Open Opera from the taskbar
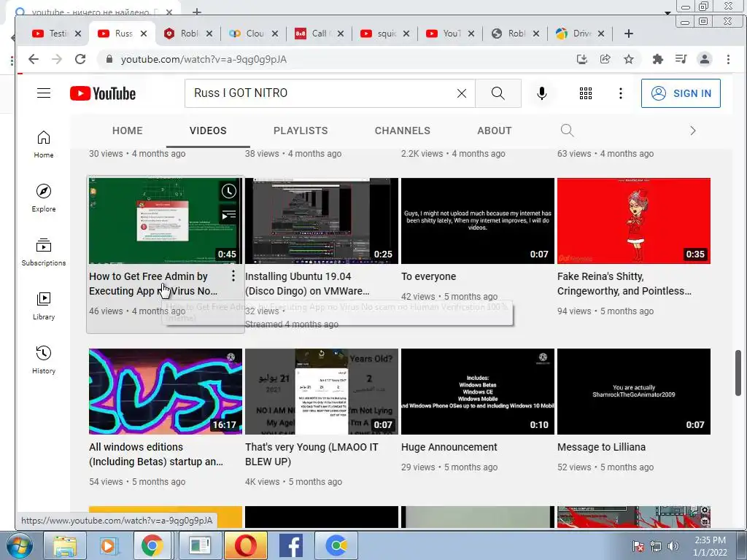Viewport: 747px width, 560px height. coord(245,545)
